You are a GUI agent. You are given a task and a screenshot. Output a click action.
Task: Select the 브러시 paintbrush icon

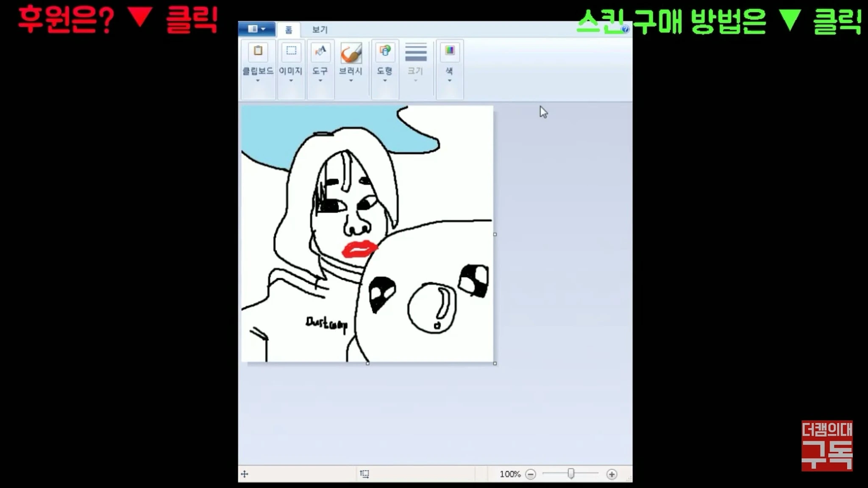click(351, 53)
